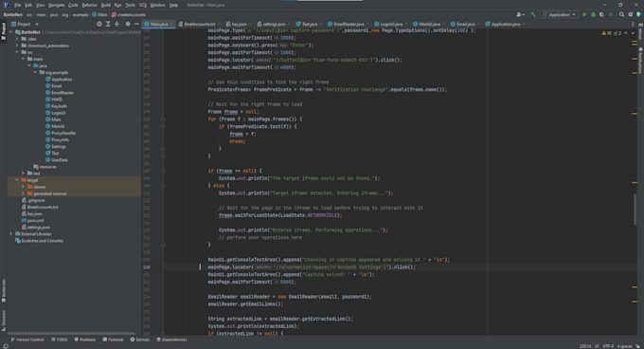The width and height of the screenshot is (644, 349).
Task: Open the Bookmarks vertical tool tab
Action: [x=4, y=290]
